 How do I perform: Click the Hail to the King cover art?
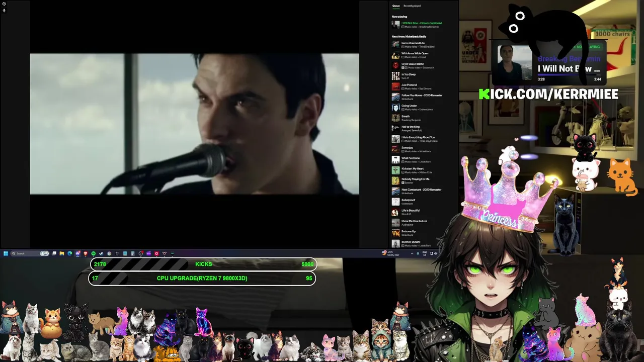pos(396,128)
